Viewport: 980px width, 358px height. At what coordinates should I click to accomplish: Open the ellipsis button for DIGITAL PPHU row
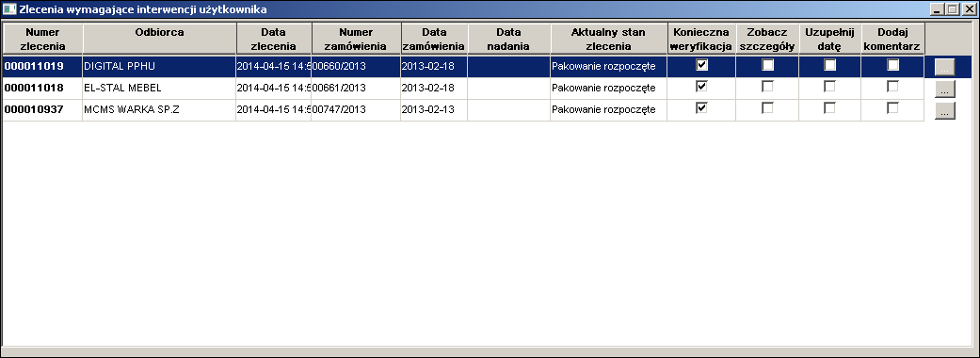click(x=945, y=68)
